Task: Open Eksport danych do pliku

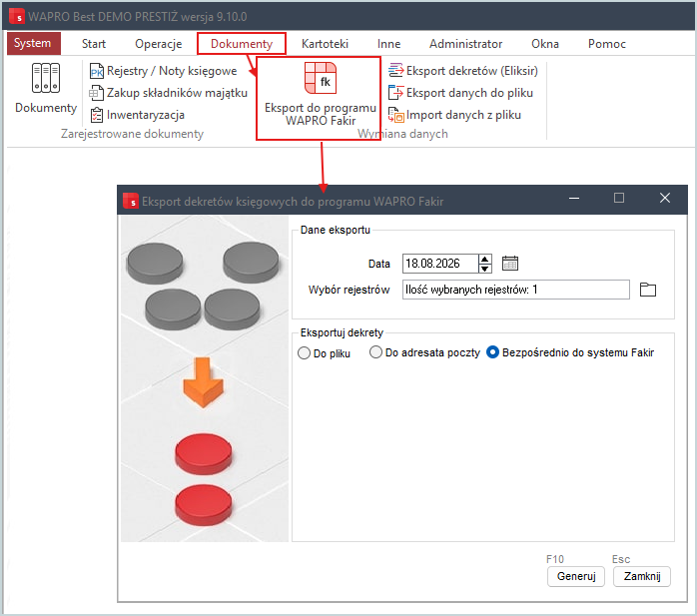Action: point(460,93)
